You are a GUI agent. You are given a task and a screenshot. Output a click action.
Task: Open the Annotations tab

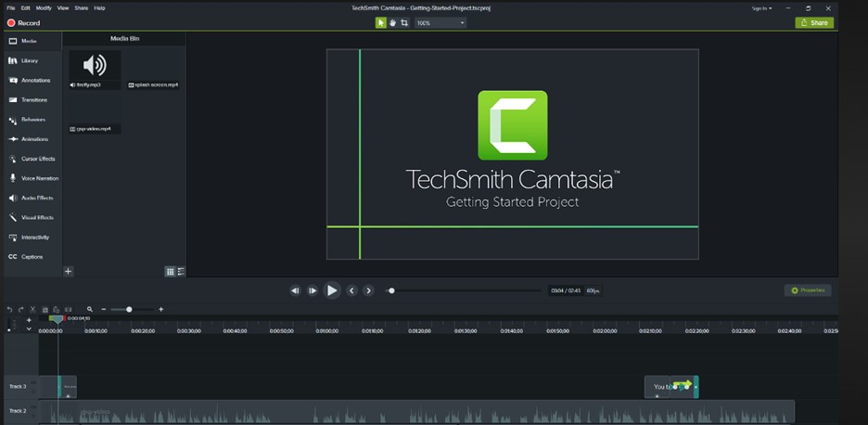point(32,81)
